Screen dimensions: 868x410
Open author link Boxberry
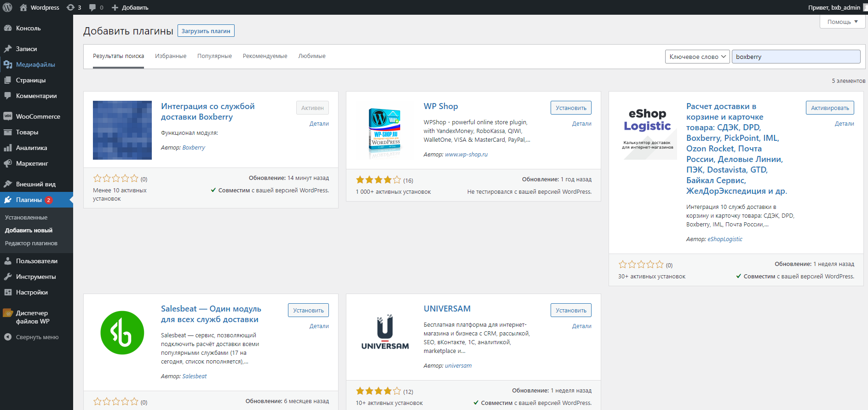click(194, 148)
